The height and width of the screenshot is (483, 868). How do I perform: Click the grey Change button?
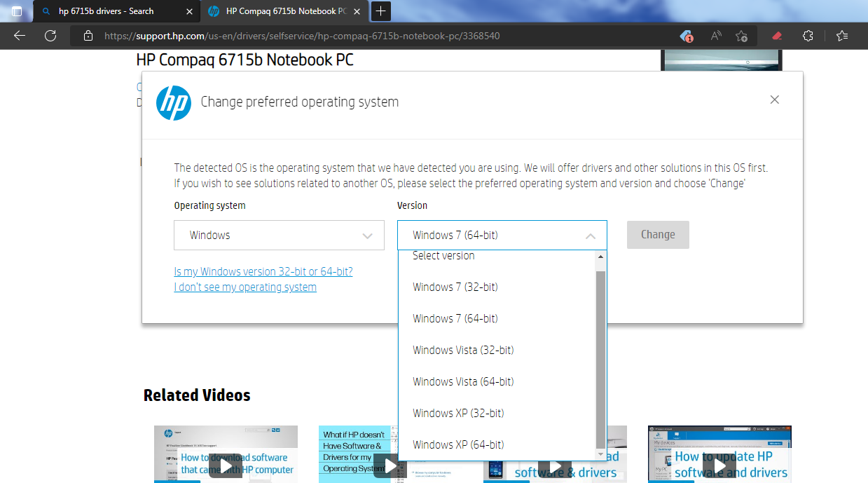[658, 235]
